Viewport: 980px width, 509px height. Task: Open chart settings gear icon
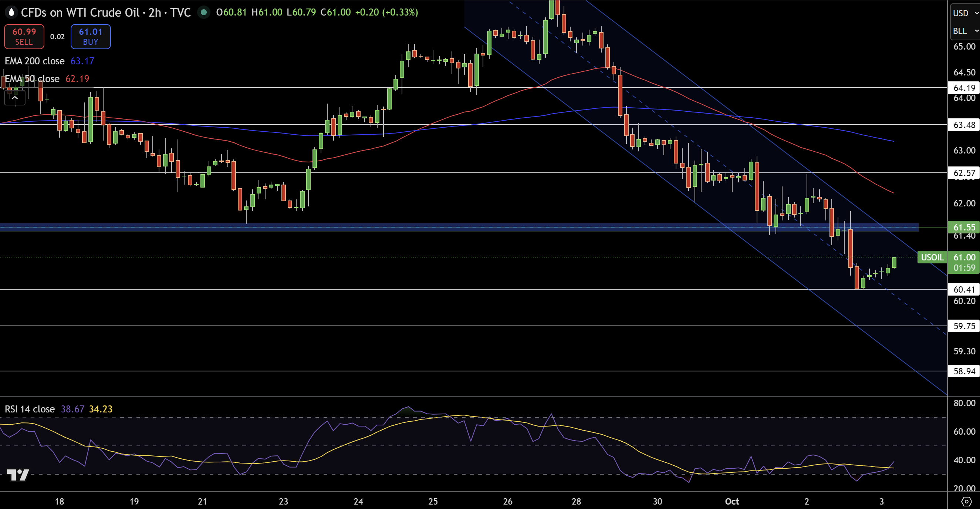[966, 501]
